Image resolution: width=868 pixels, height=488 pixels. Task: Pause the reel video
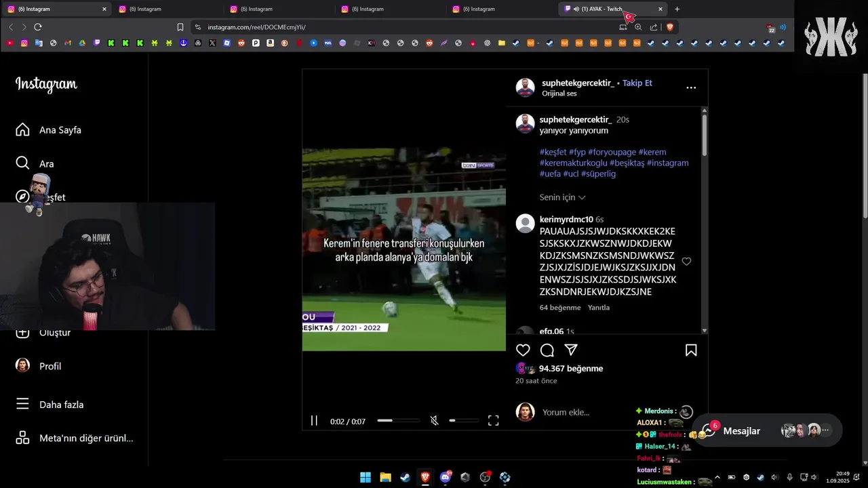(x=314, y=421)
